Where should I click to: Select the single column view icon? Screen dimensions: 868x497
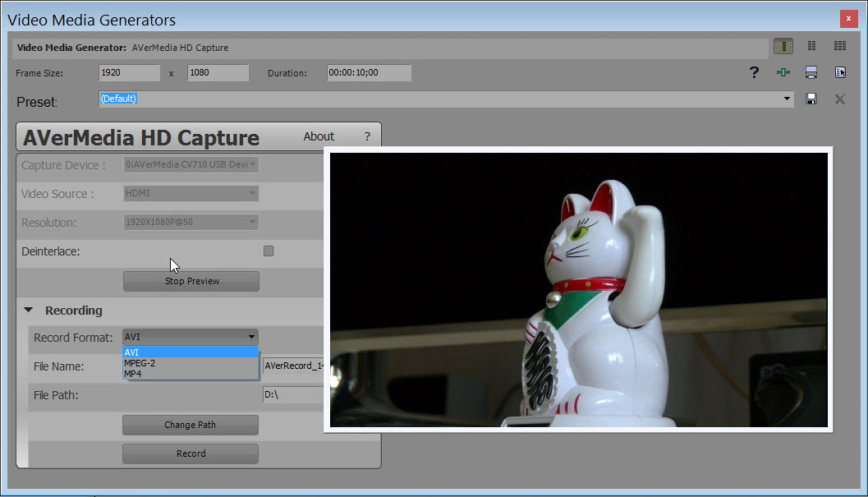783,46
